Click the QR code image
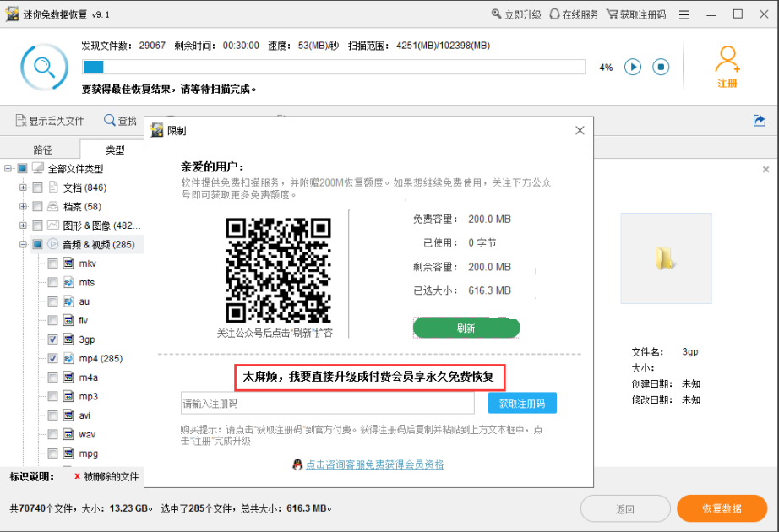This screenshot has width=779, height=532. pos(278,271)
